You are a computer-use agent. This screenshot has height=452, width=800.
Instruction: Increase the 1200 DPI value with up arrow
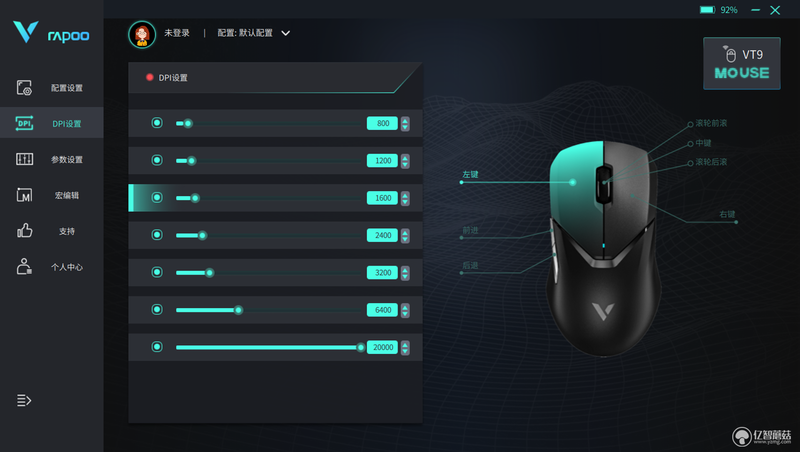coord(405,158)
